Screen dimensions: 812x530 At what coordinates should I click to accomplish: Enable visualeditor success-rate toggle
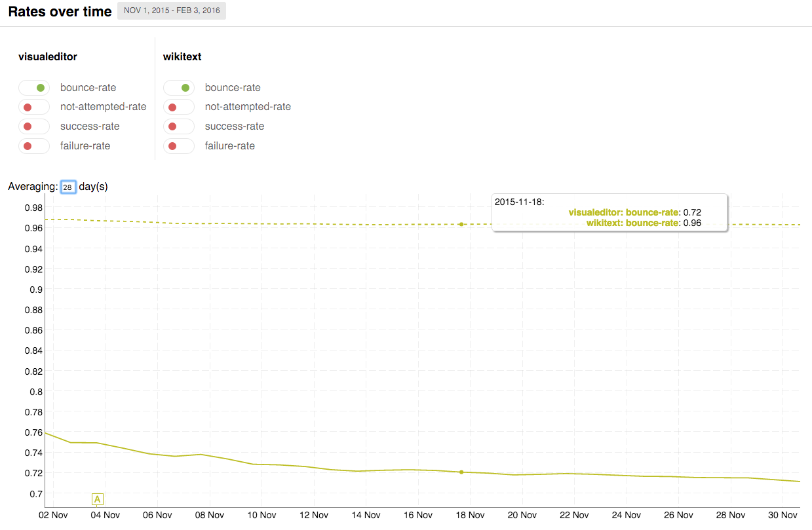point(34,126)
